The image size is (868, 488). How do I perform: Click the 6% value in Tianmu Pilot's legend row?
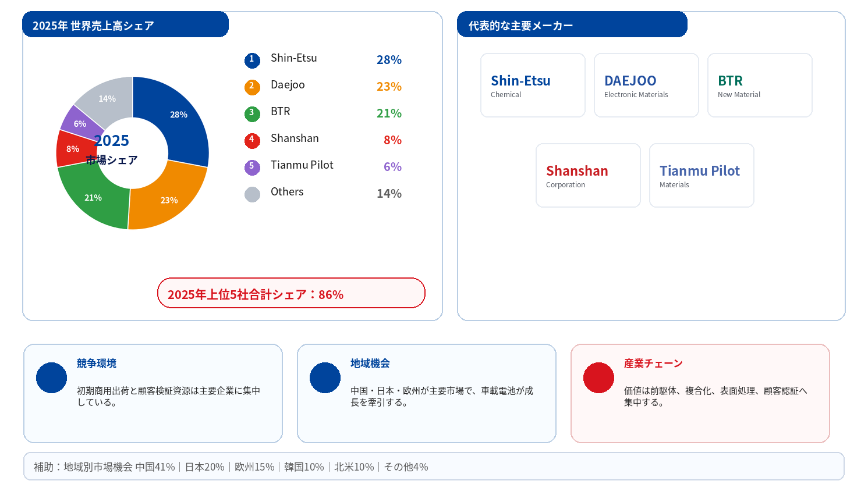tap(392, 167)
